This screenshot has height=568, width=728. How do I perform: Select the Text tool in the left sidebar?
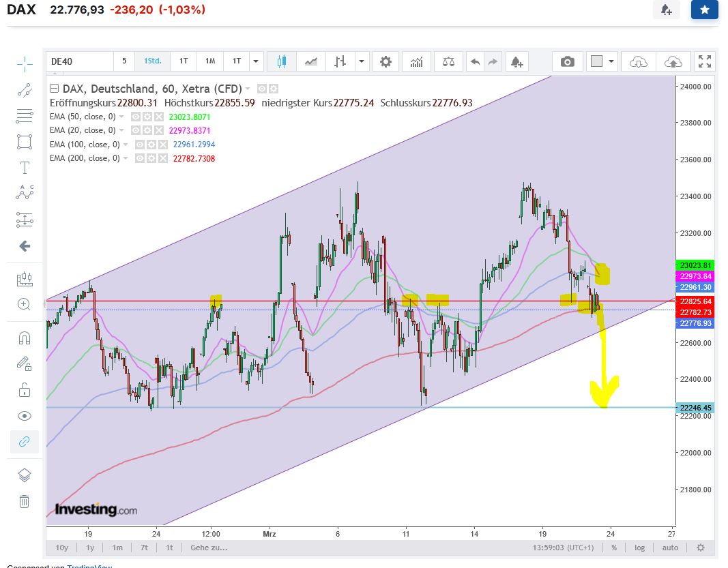pos(25,167)
